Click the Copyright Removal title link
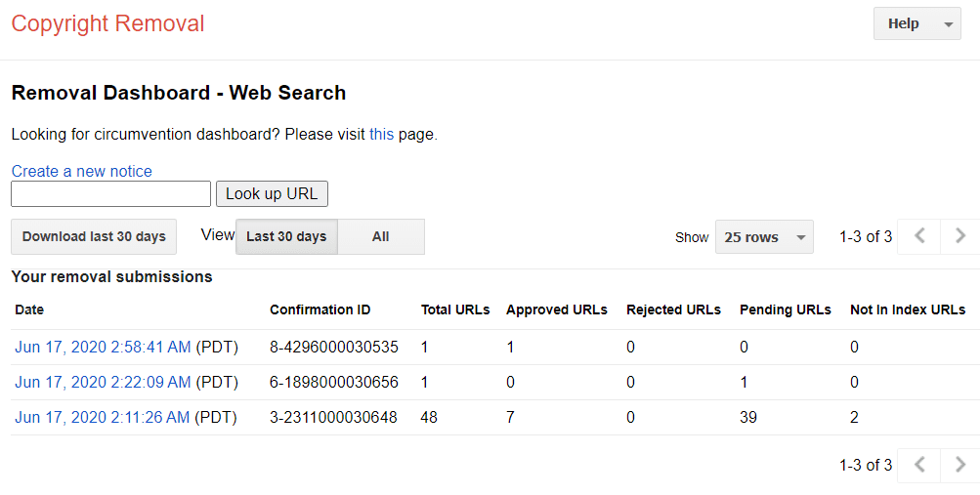This screenshot has width=980, height=495. [107, 24]
